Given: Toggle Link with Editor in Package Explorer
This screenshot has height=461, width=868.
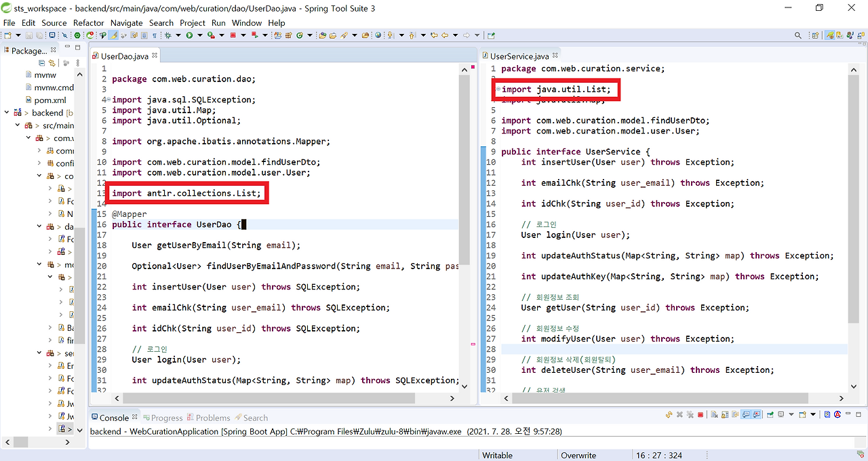Looking at the screenshot, I should 52,62.
